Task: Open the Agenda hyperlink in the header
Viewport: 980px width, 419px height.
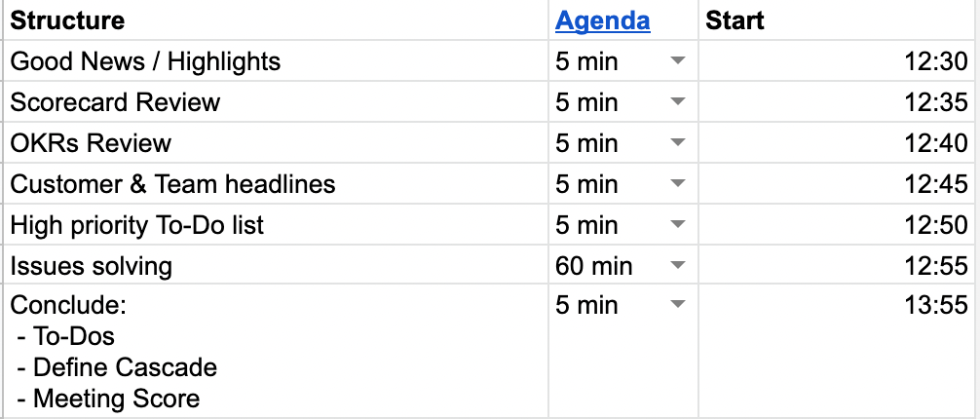Action: (602, 20)
